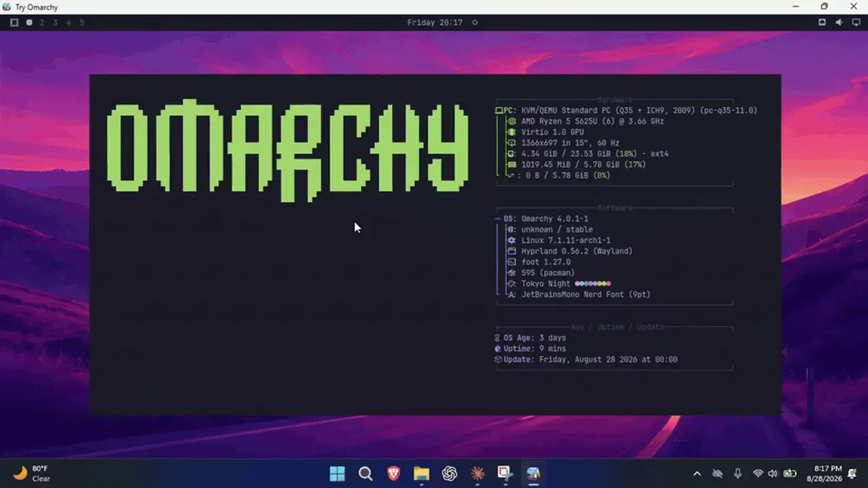Click the microphone tray icon
Image resolution: width=868 pixels, height=488 pixels.
point(737,474)
